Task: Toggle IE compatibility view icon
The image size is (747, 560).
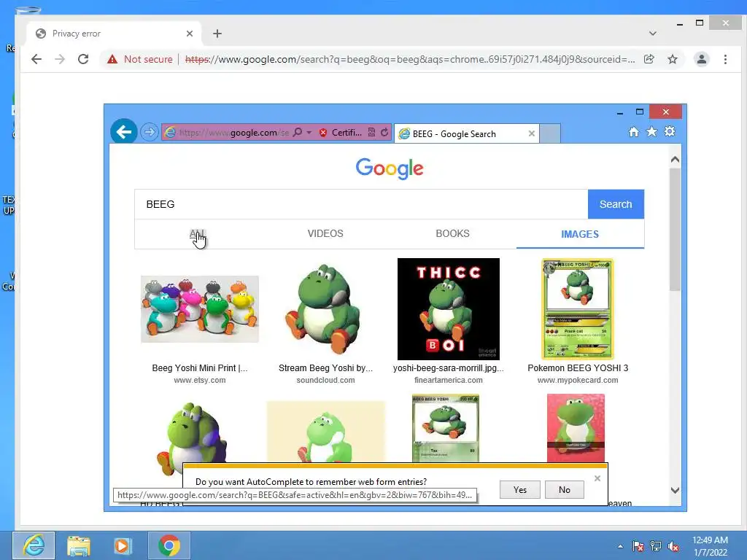Action: coord(371,133)
